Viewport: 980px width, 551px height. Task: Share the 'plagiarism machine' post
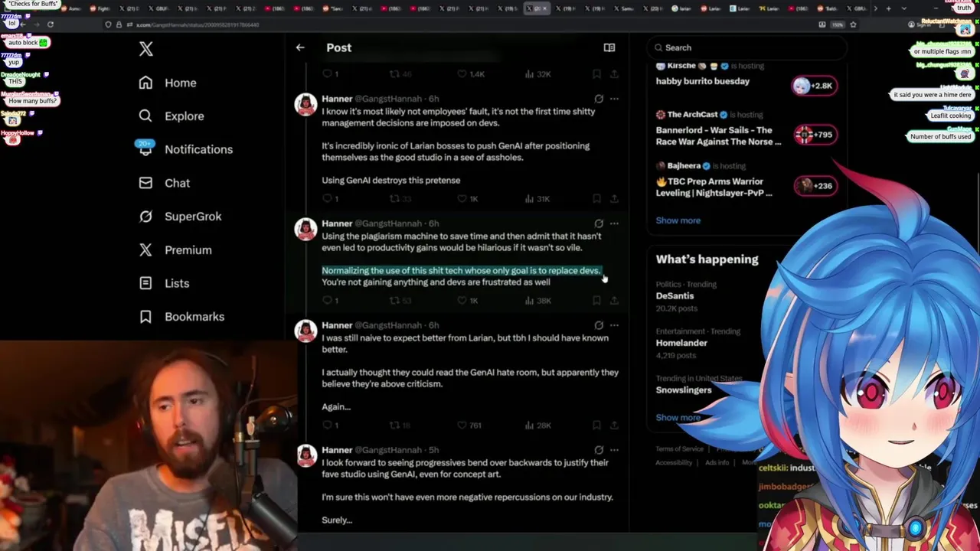click(x=614, y=301)
